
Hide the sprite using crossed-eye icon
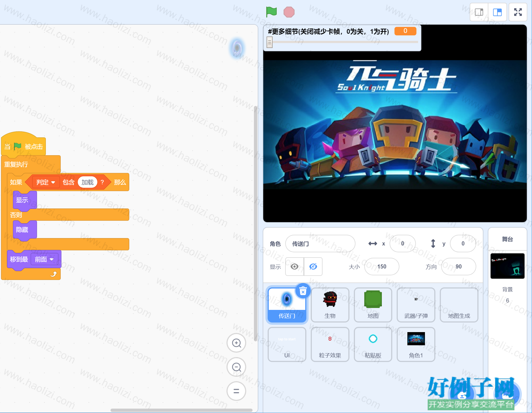click(313, 267)
